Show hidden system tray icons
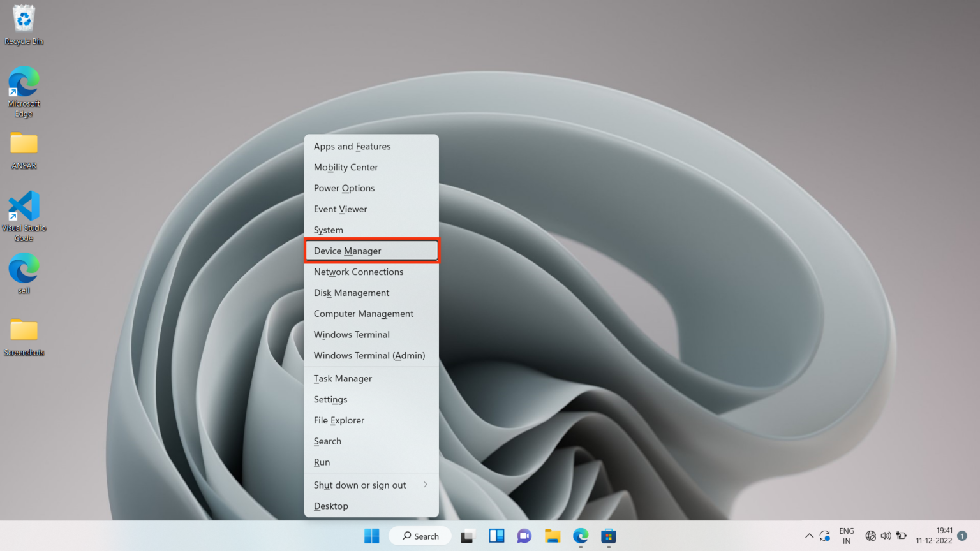 click(x=809, y=536)
